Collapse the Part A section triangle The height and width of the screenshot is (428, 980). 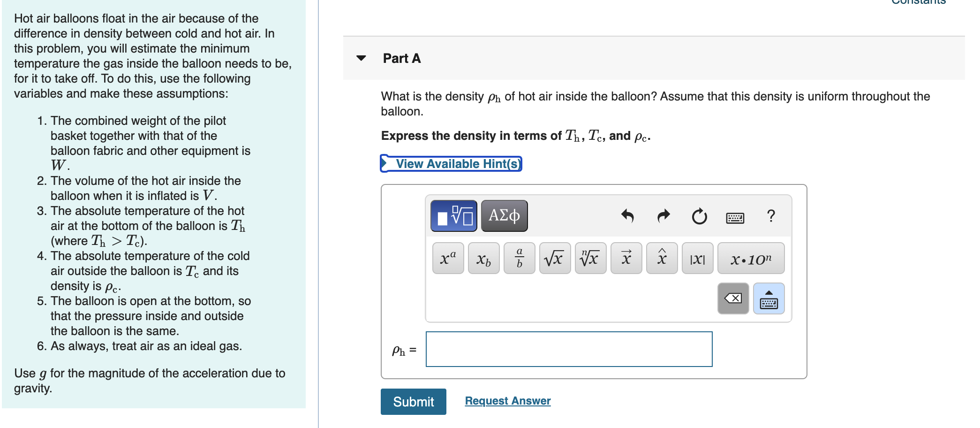361,58
